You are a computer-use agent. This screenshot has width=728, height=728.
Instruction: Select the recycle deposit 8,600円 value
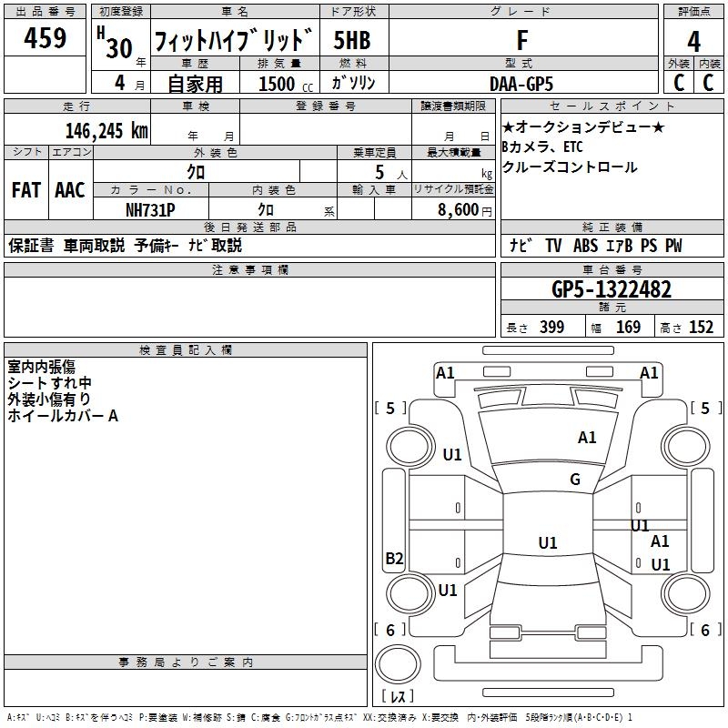(x=465, y=209)
